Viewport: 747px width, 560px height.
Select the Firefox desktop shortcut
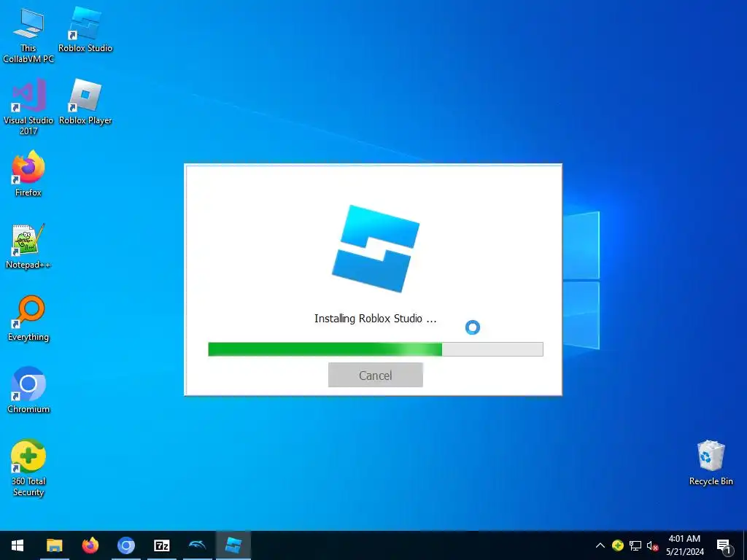point(28,174)
